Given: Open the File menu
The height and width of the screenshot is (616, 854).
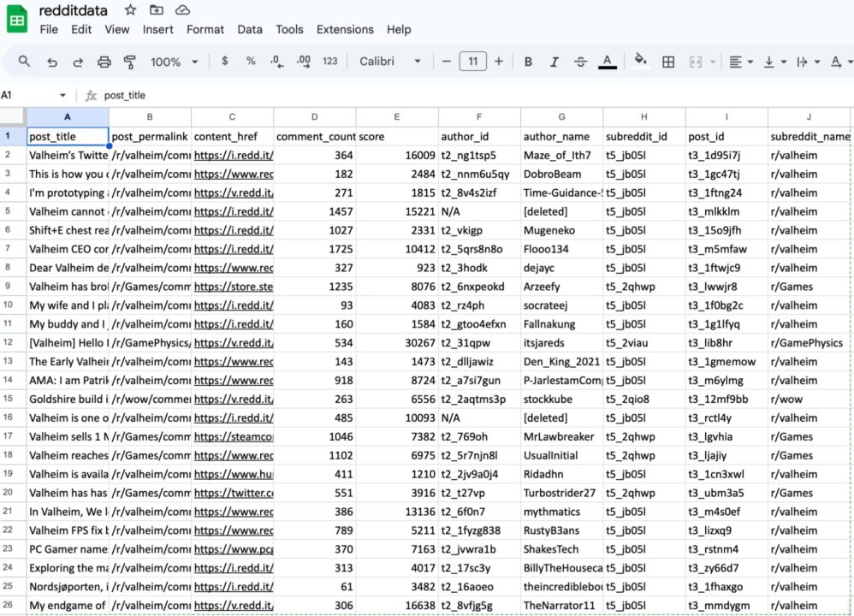Looking at the screenshot, I should point(49,29).
